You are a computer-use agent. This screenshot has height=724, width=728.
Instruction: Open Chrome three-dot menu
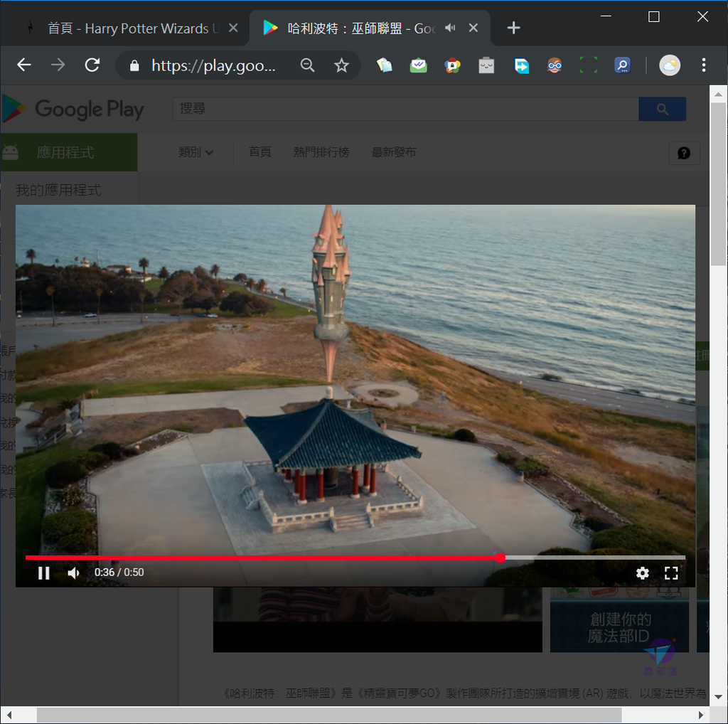pyautogui.click(x=704, y=65)
